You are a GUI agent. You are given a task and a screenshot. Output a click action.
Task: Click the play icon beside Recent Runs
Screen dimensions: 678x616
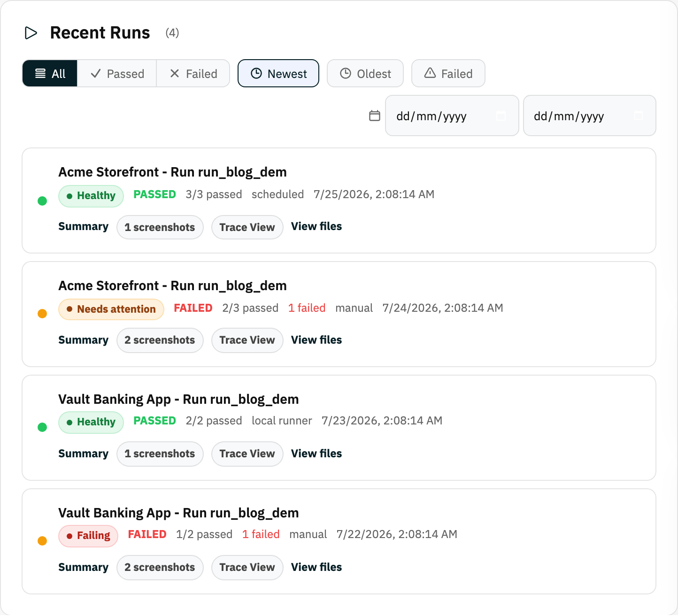coord(31,33)
